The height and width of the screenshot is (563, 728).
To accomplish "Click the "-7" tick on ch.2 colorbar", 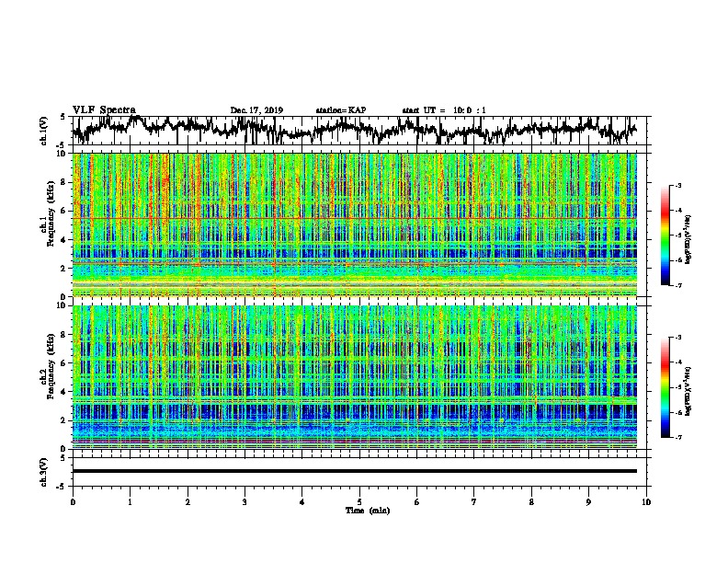I will click(x=677, y=437).
